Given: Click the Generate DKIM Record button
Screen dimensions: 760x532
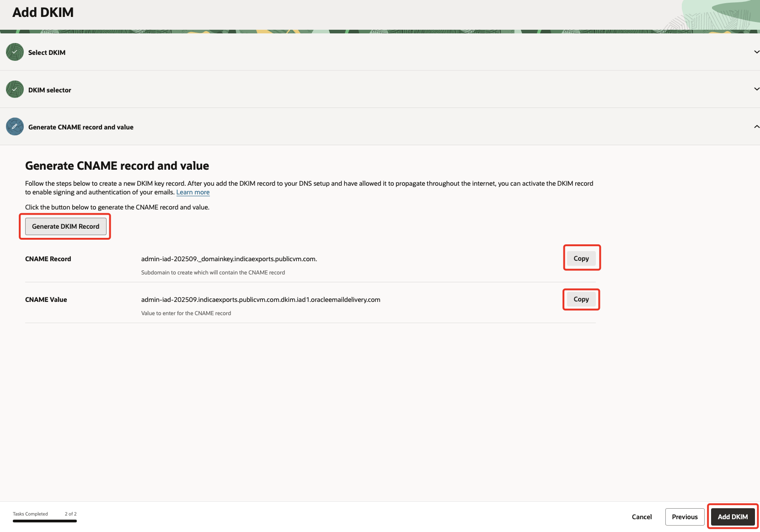Looking at the screenshot, I should (x=65, y=226).
